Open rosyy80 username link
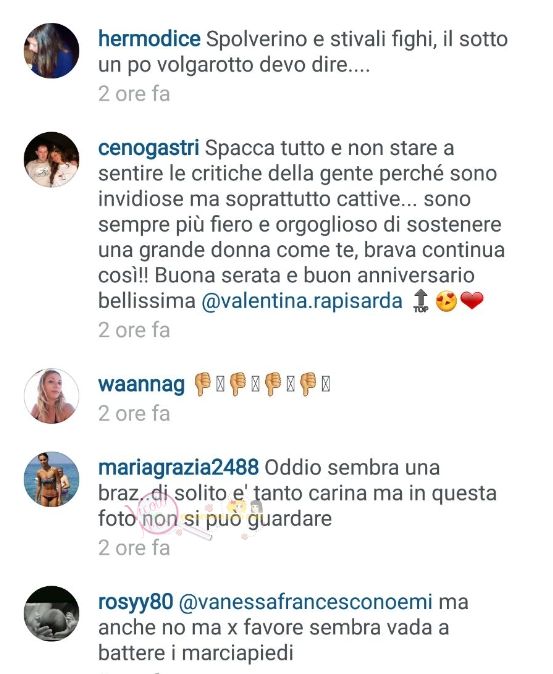 135,602
